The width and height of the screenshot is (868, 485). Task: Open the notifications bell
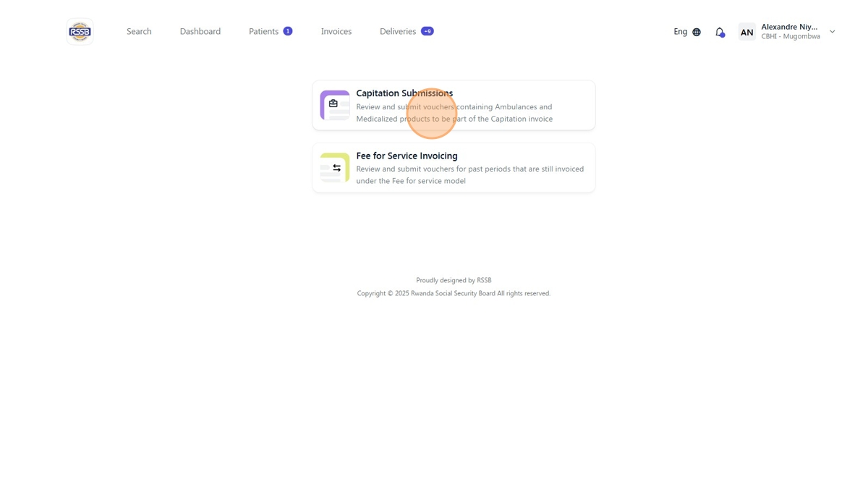pos(720,32)
